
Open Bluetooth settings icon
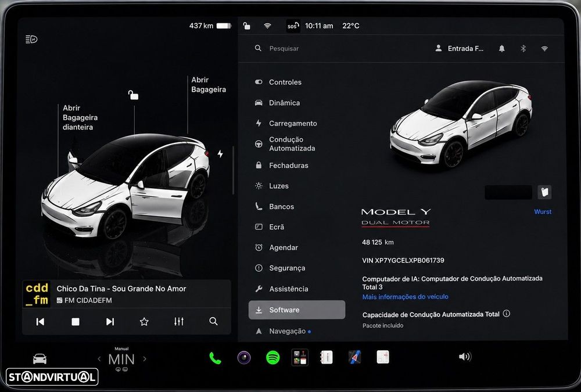[523, 49]
